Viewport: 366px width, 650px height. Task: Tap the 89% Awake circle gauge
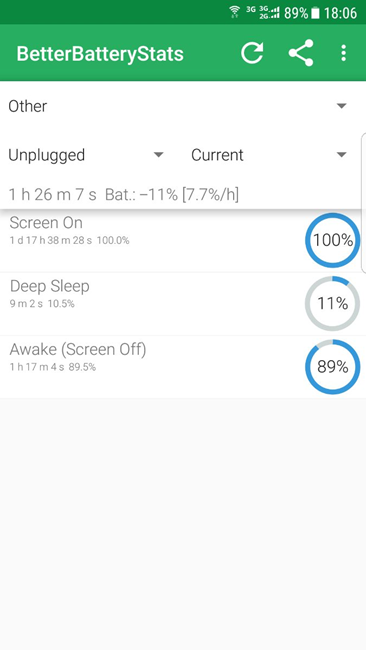(x=332, y=367)
